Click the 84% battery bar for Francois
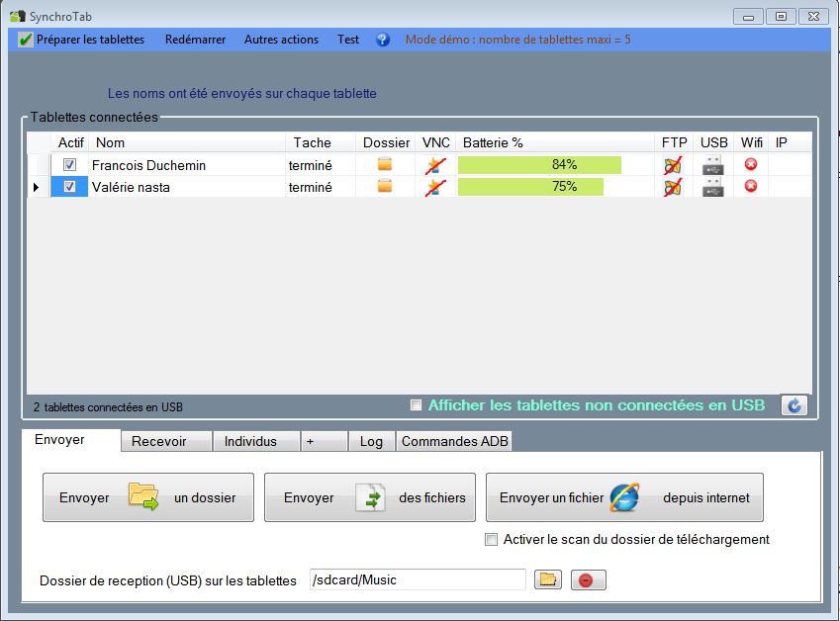 click(540, 165)
